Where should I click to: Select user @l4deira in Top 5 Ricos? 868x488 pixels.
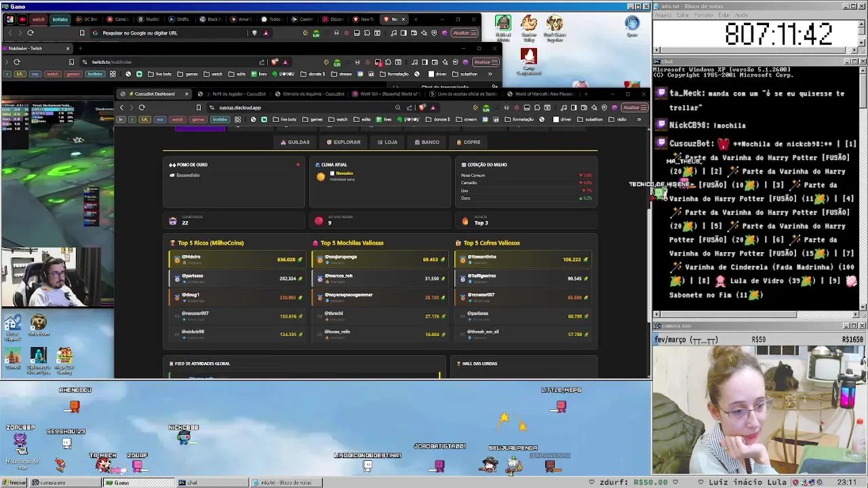[x=237, y=259]
